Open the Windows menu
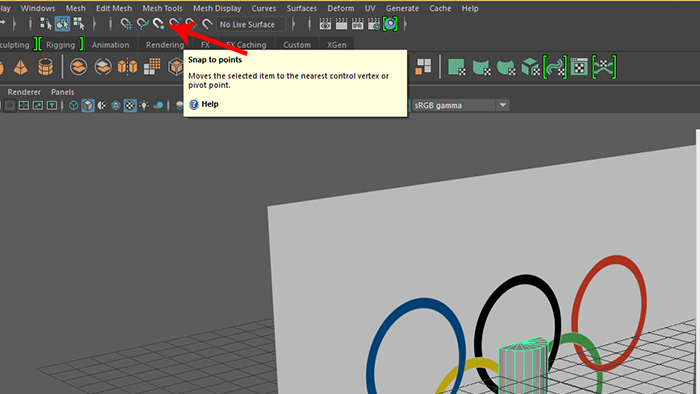 coord(38,8)
